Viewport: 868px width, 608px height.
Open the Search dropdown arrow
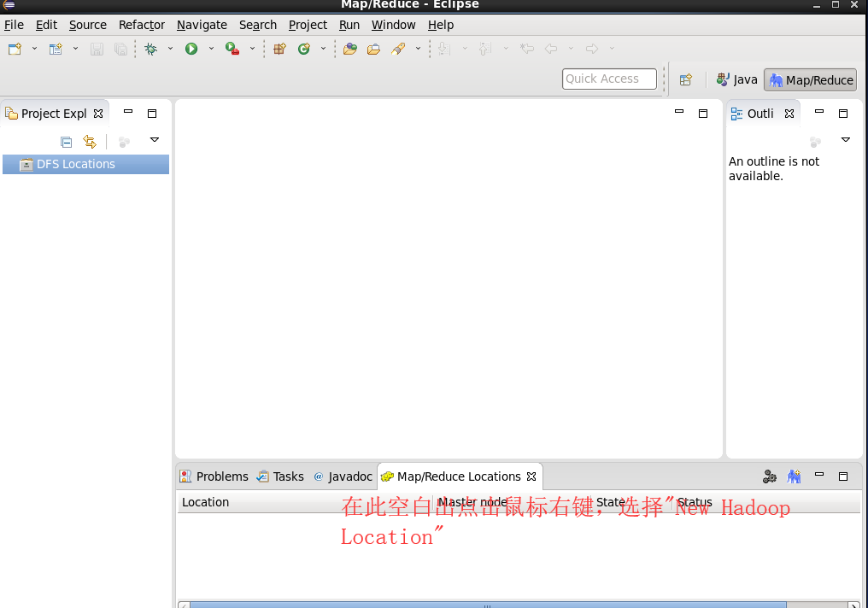[x=418, y=49]
